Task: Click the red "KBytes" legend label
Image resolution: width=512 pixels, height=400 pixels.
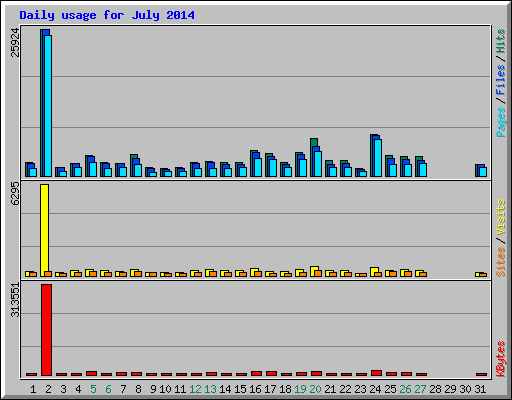Action: [501, 359]
